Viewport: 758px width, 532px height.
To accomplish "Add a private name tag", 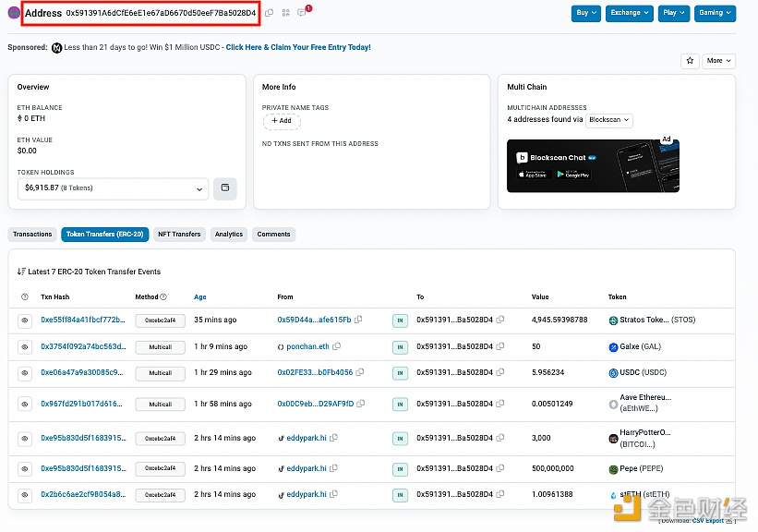I will pyautogui.click(x=282, y=121).
